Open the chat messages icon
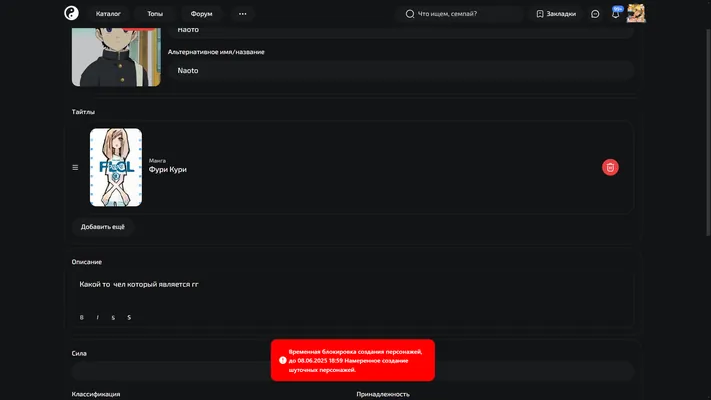Image resolution: width=711 pixels, height=400 pixels. [595, 14]
